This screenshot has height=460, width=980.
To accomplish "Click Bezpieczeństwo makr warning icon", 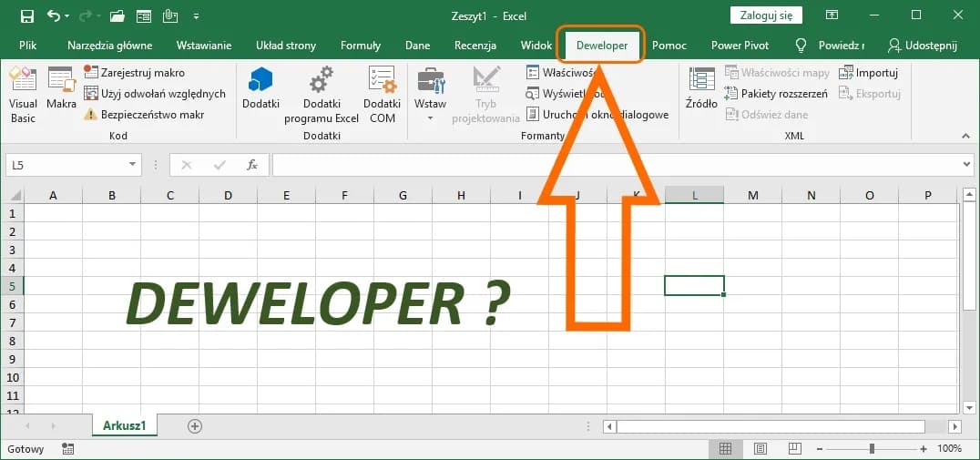I will pyautogui.click(x=91, y=115).
